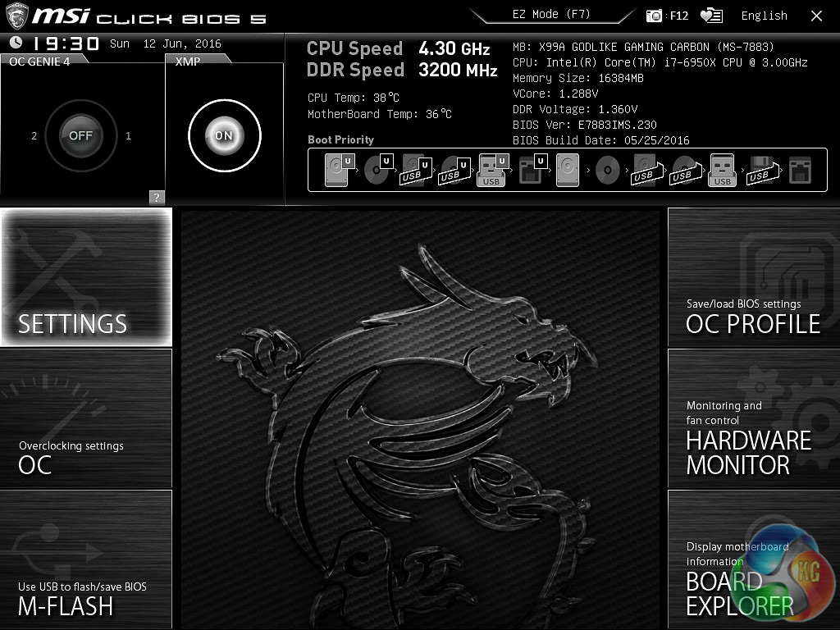Open OC PROFILE to save/load settings
Viewport: 840px width, 630px height.
coord(753,277)
